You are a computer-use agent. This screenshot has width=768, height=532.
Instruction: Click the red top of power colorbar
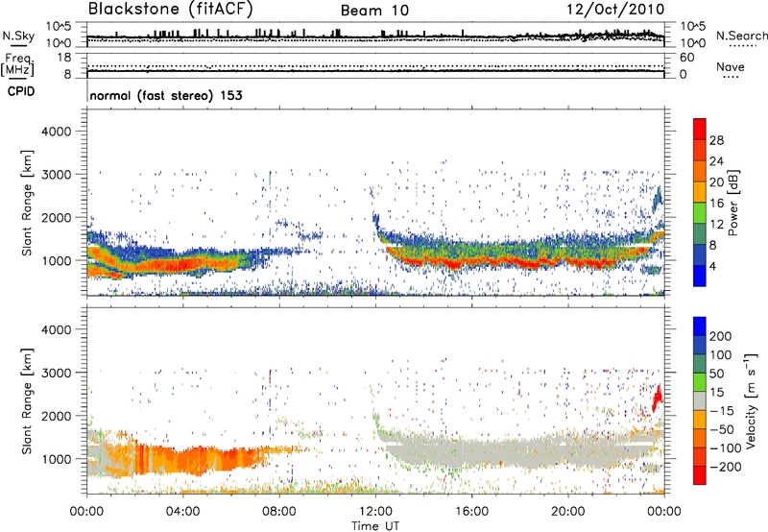[x=700, y=129]
